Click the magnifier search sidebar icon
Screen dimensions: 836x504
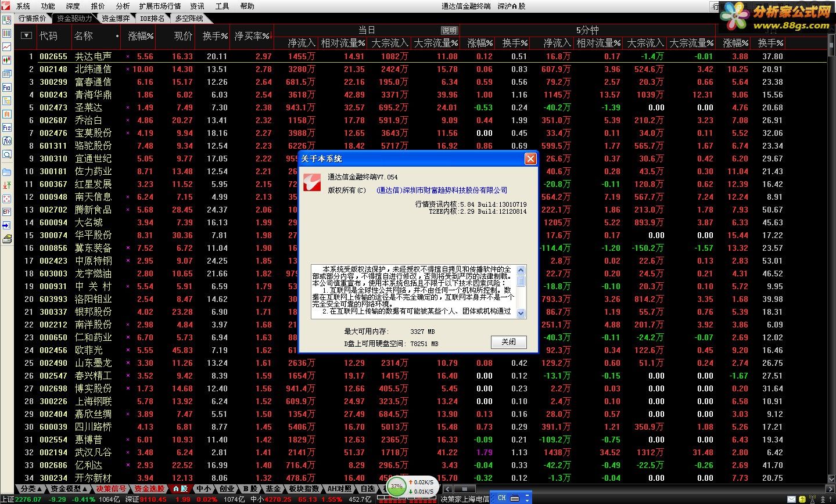7,154
